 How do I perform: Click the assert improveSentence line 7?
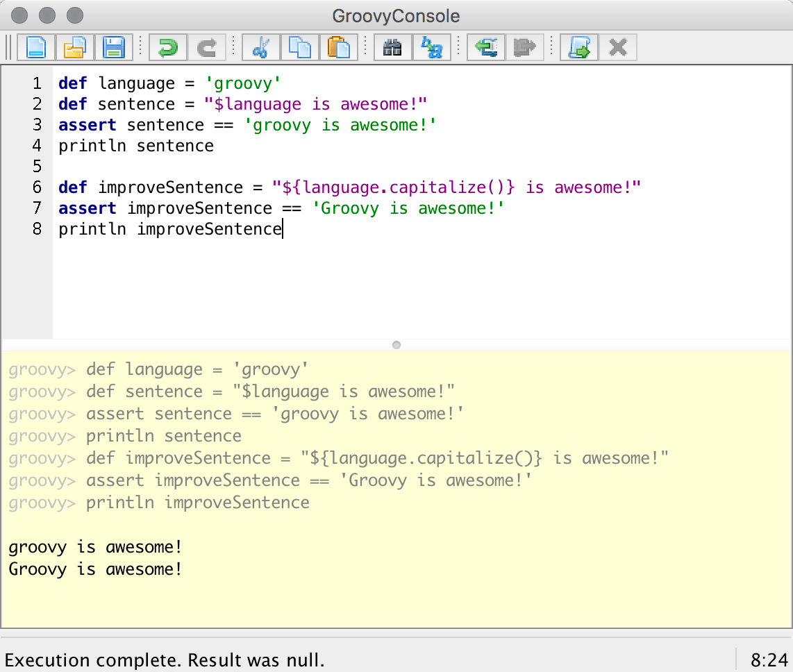coord(281,208)
